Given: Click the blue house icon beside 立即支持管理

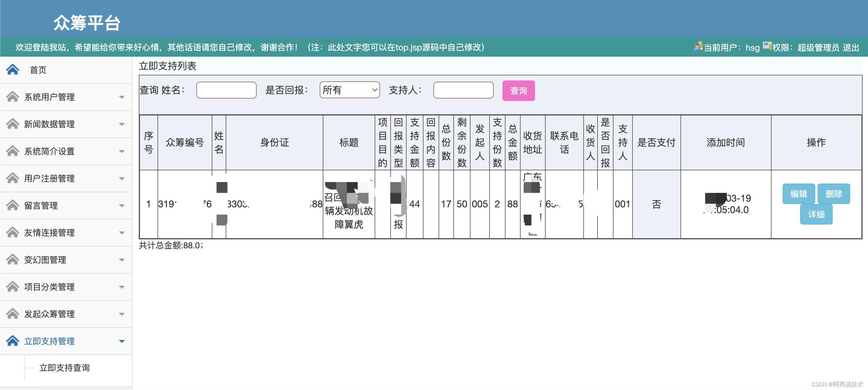Looking at the screenshot, I should (x=12, y=341).
